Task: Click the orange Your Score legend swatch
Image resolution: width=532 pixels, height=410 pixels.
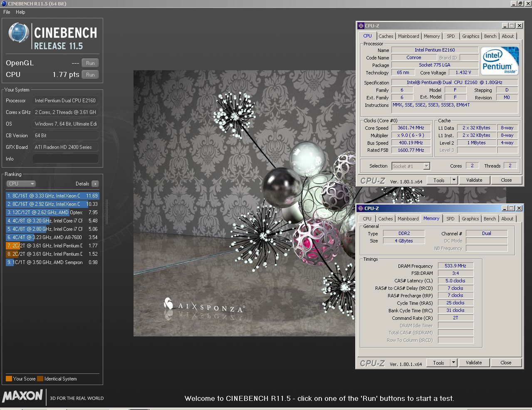Action: [x=9, y=379]
